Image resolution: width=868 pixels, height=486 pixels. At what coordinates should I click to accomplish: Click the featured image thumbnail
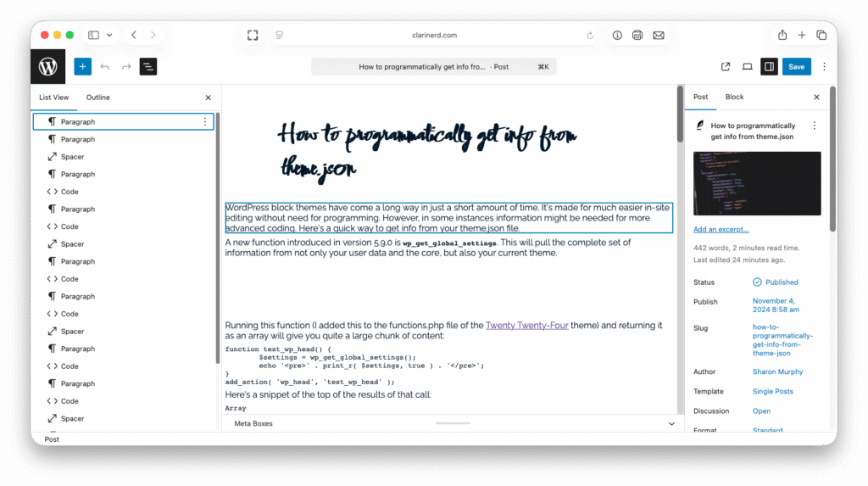pyautogui.click(x=757, y=183)
